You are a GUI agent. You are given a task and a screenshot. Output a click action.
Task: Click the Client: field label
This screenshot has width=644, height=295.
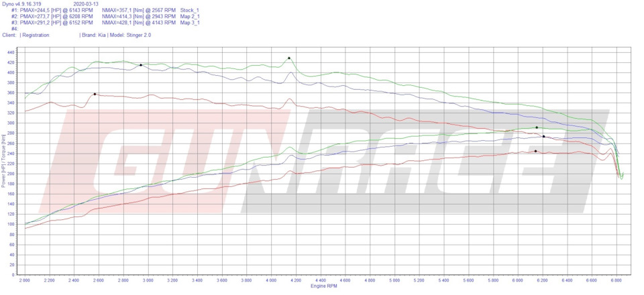click(9, 36)
